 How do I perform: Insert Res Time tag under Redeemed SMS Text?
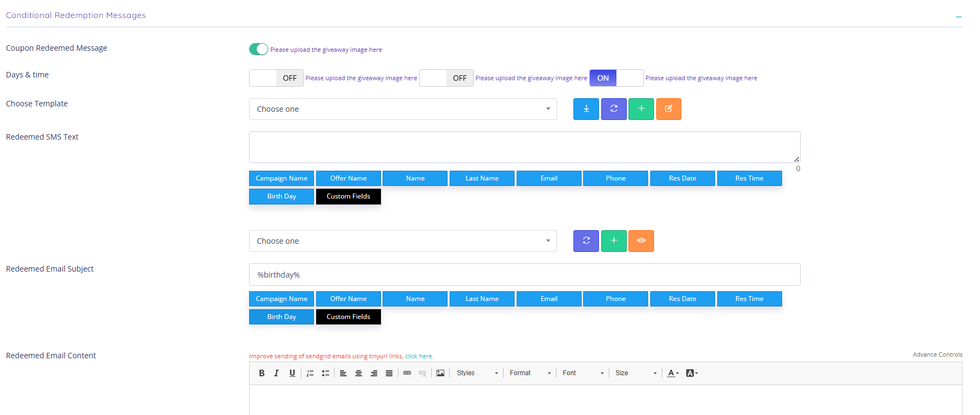pos(749,178)
